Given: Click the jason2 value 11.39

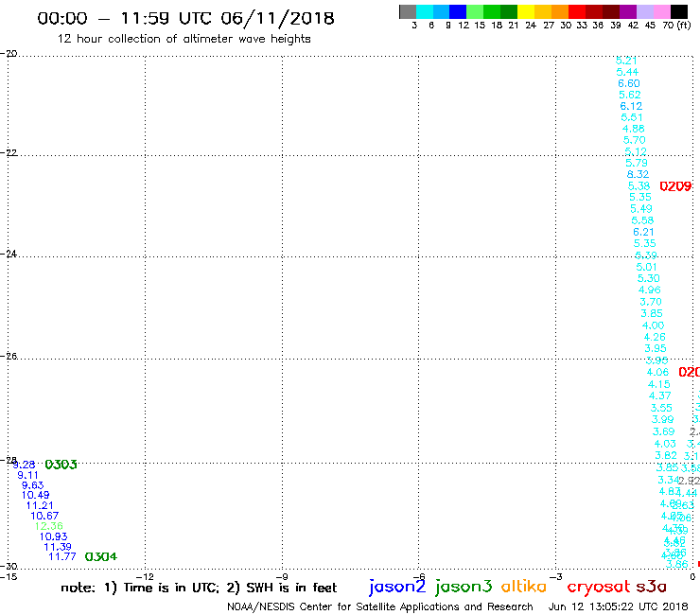Looking at the screenshot, I should 58,547.
